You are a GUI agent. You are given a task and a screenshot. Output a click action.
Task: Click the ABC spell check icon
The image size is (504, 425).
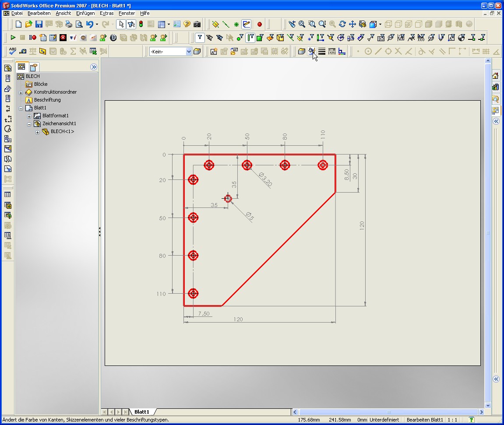pyautogui.click(x=13, y=51)
